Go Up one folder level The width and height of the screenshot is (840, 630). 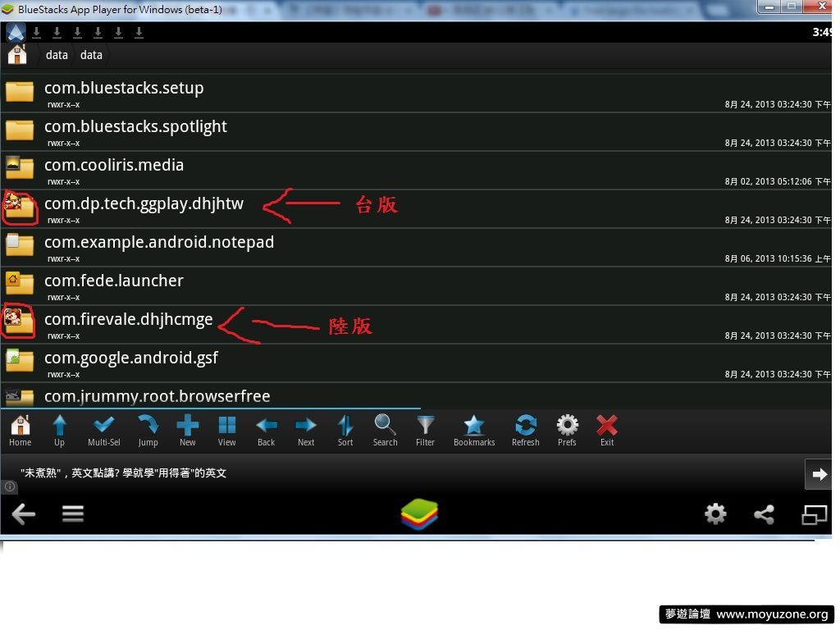59,431
